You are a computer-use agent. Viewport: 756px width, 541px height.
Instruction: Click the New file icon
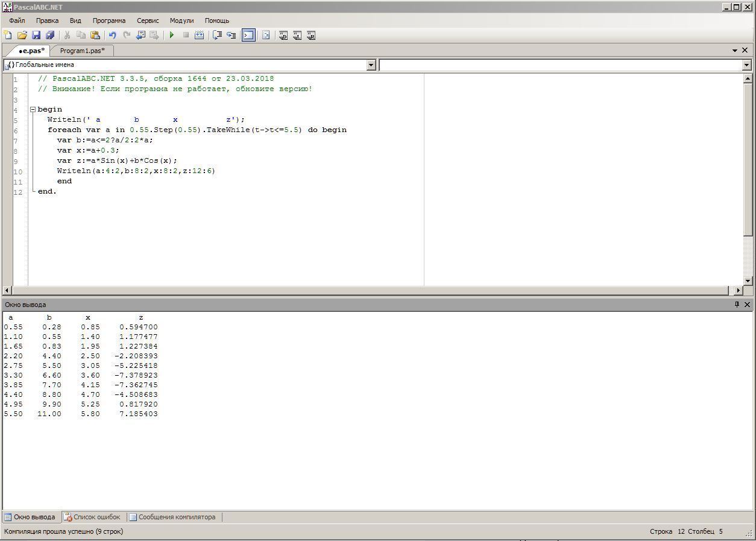click(x=8, y=36)
